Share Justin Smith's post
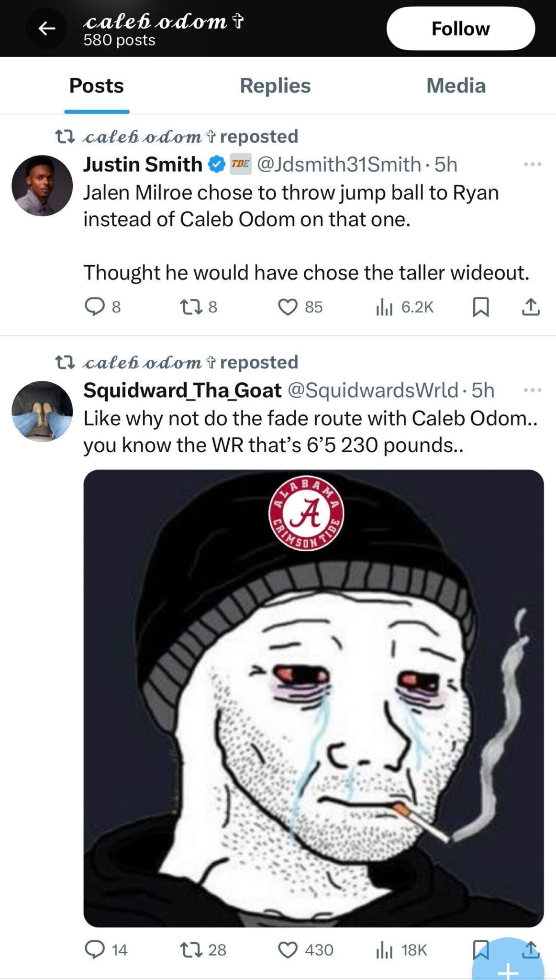 (x=531, y=307)
